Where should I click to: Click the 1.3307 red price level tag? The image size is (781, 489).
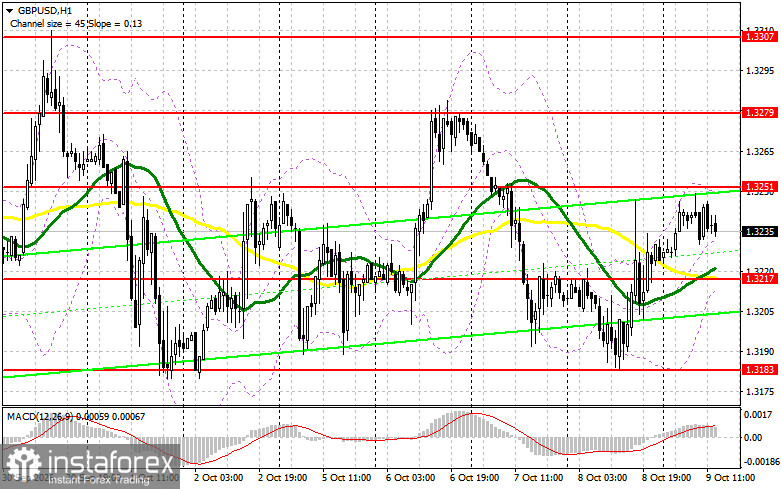click(x=759, y=36)
